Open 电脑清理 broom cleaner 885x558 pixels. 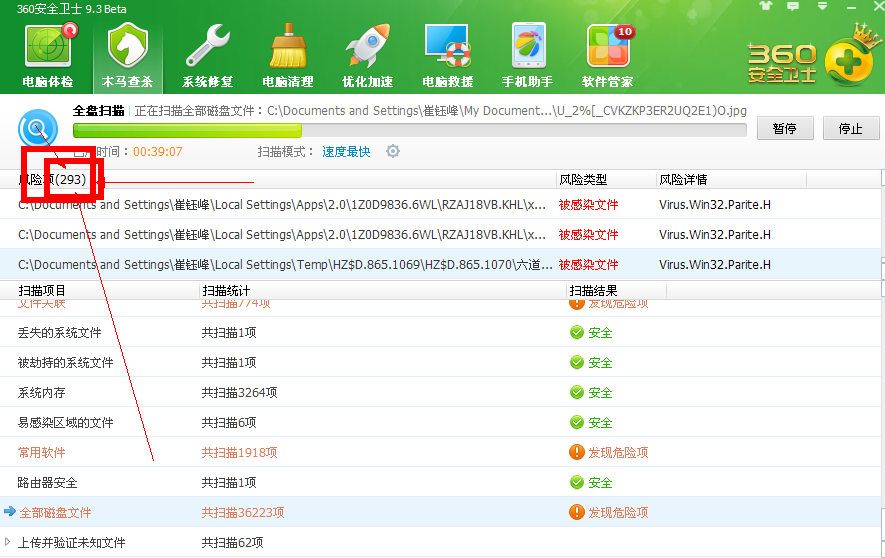(x=288, y=56)
